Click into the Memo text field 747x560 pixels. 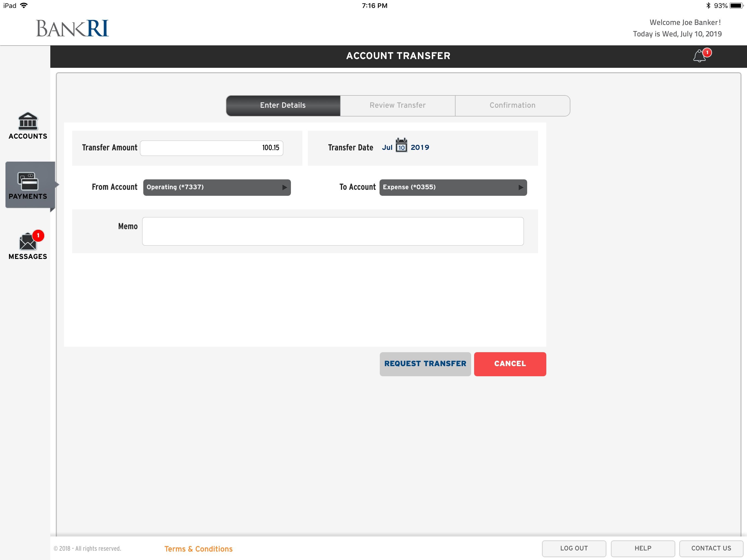[333, 231]
